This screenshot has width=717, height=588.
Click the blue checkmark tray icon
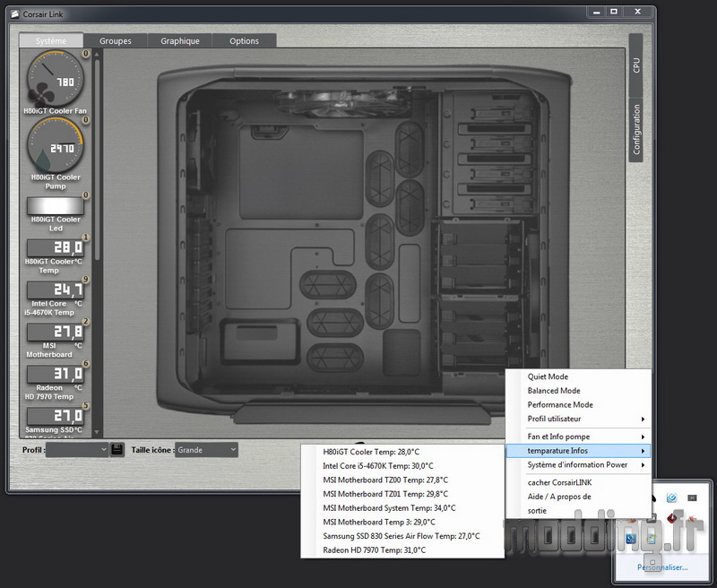(x=671, y=497)
